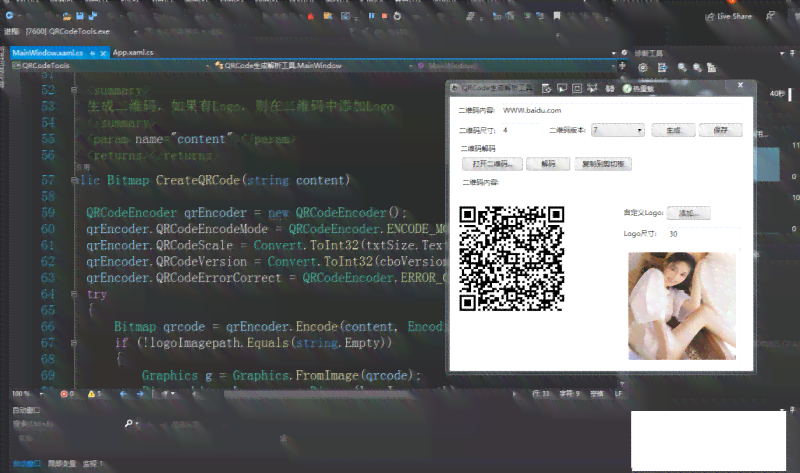
Task: Click CreateQRCode method name in code
Action: (197, 180)
